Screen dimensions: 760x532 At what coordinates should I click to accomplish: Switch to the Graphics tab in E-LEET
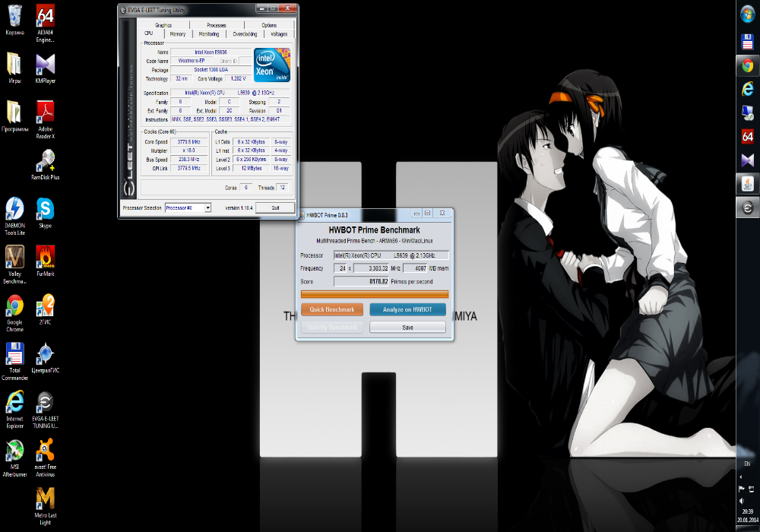coord(163,25)
